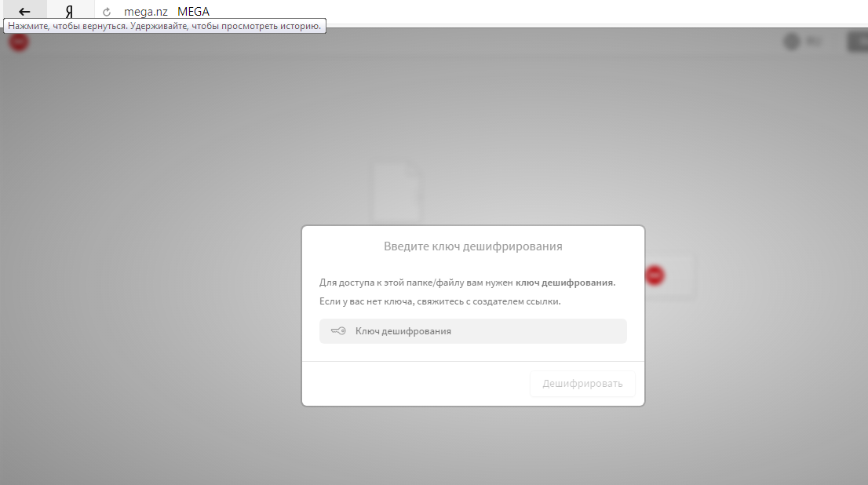This screenshot has height=485, width=868.
Task: Click the MEGA logo in top-left corner
Action: coord(18,42)
